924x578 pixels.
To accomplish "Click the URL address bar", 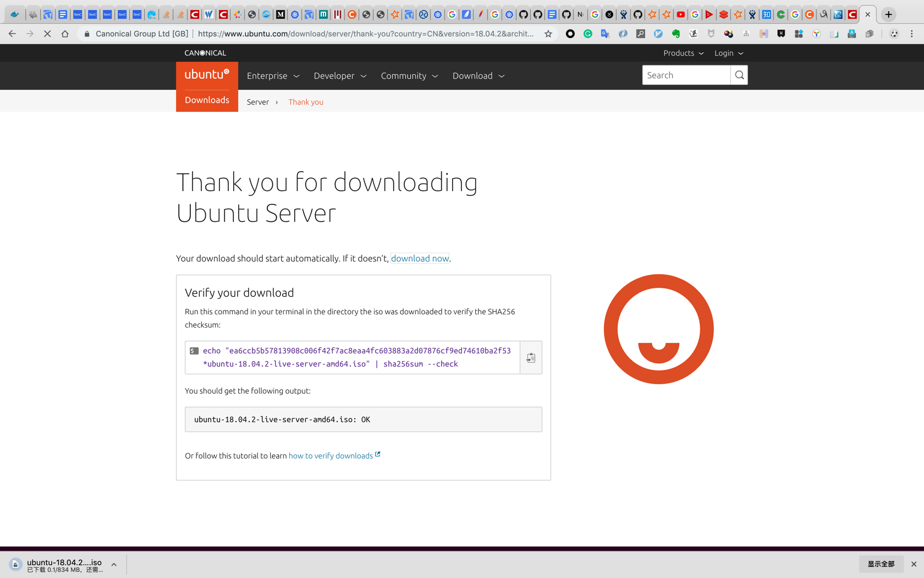I will [366, 34].
